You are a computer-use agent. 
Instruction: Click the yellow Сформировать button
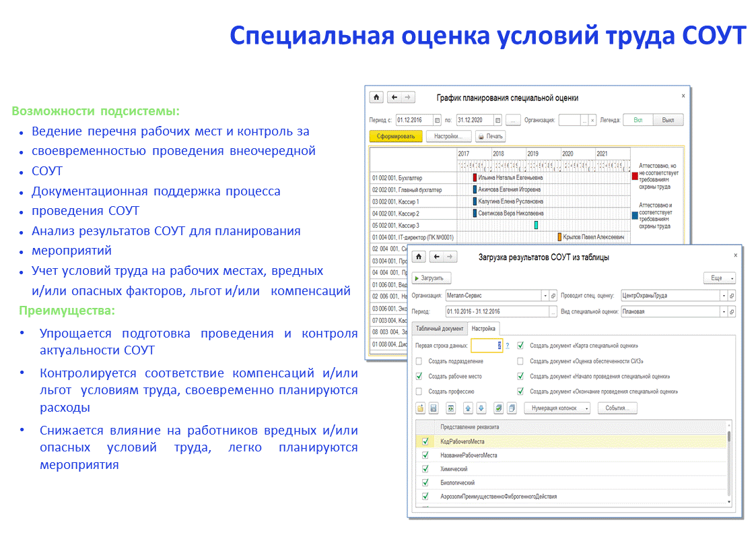point(396,137)
